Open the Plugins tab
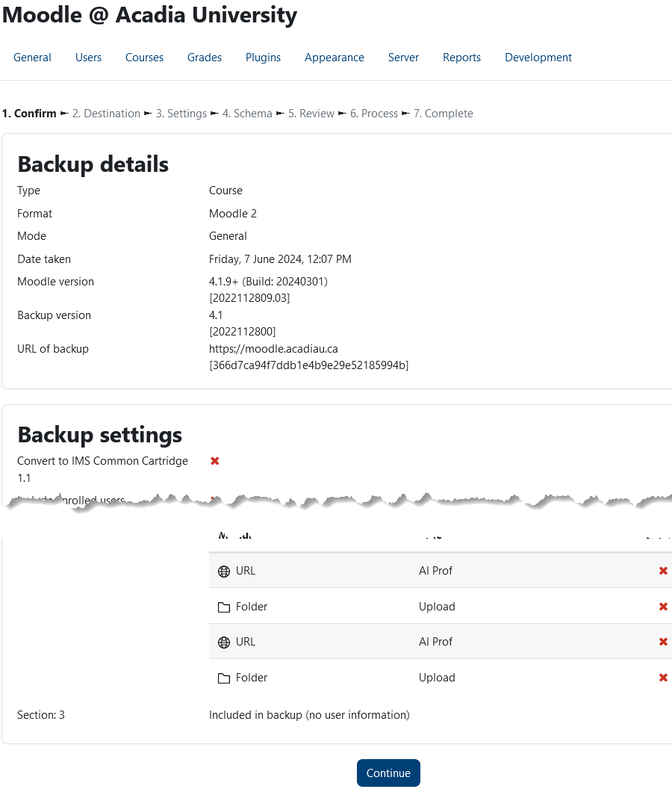 tap(263, 58)
